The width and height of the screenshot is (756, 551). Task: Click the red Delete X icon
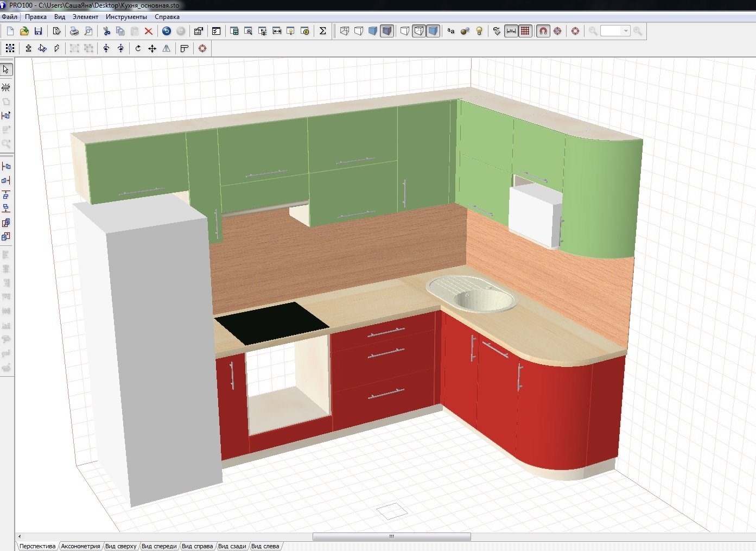pos(148,31)
